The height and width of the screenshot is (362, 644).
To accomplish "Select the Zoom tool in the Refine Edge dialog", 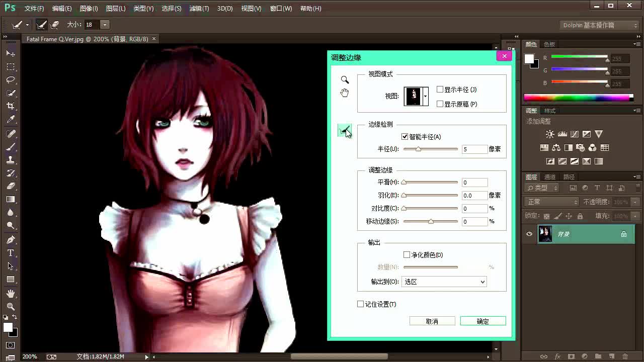I will click(344, 79).
